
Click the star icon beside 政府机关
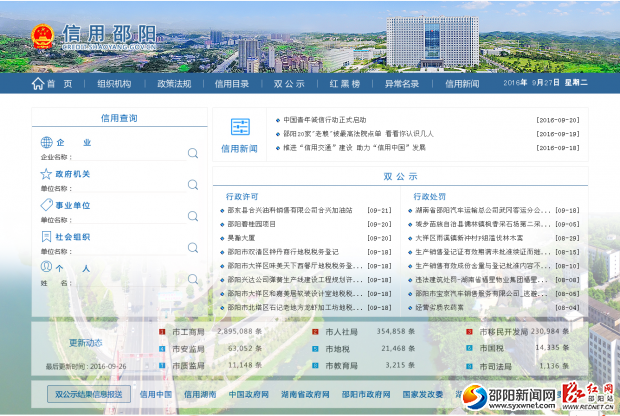point(46,174)
